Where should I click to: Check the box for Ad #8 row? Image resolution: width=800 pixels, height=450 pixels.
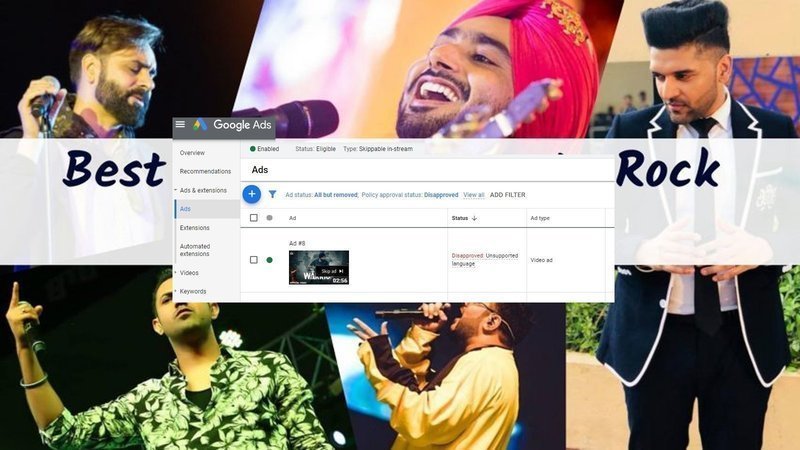coord(254,260)
